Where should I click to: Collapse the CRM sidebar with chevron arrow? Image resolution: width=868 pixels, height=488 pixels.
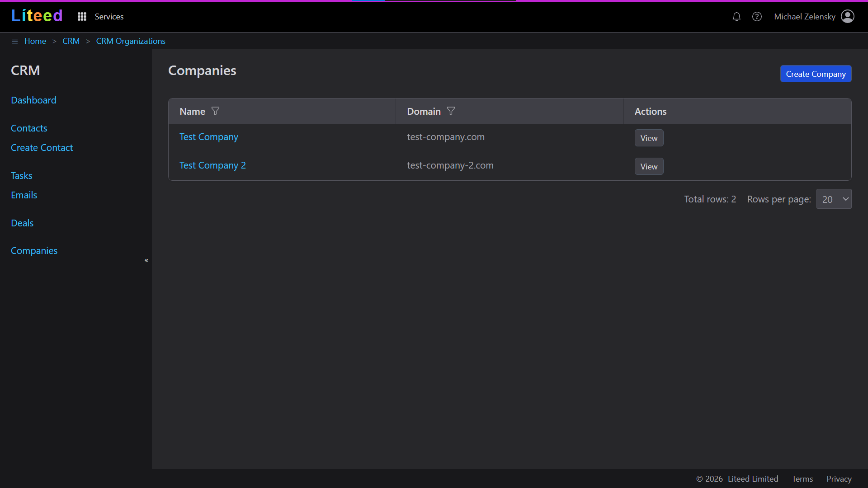pos(146,260)
